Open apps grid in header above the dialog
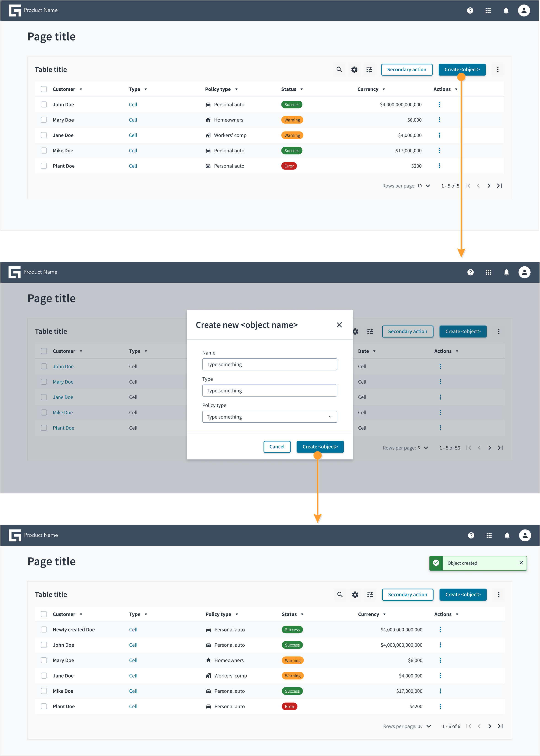The image size is (540, 756). point(489,272)
